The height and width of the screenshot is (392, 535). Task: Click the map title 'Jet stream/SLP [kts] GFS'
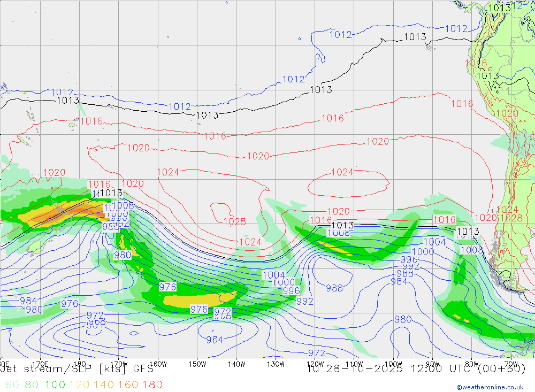[x=77, y=369]
